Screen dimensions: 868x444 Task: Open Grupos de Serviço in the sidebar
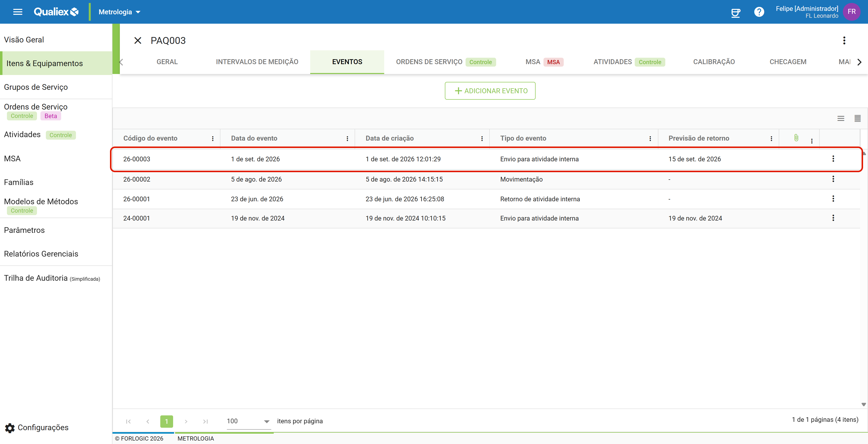coord(56,87)
